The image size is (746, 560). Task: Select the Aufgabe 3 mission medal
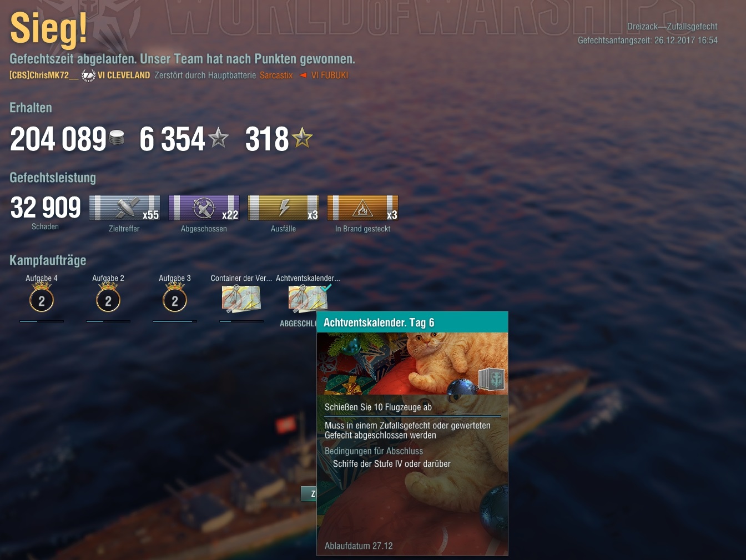coord(175,297)
